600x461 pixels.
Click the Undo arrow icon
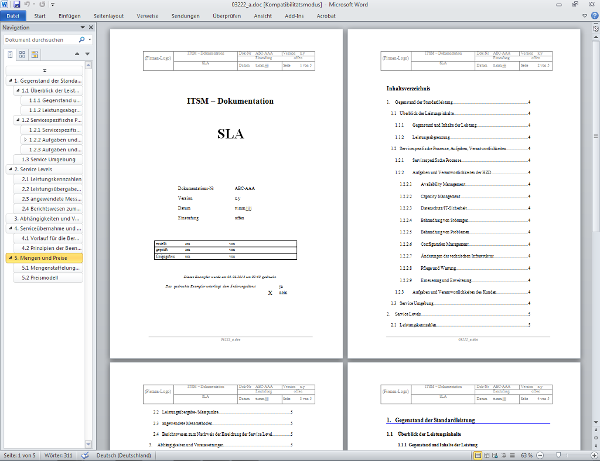tap(28, 5)
